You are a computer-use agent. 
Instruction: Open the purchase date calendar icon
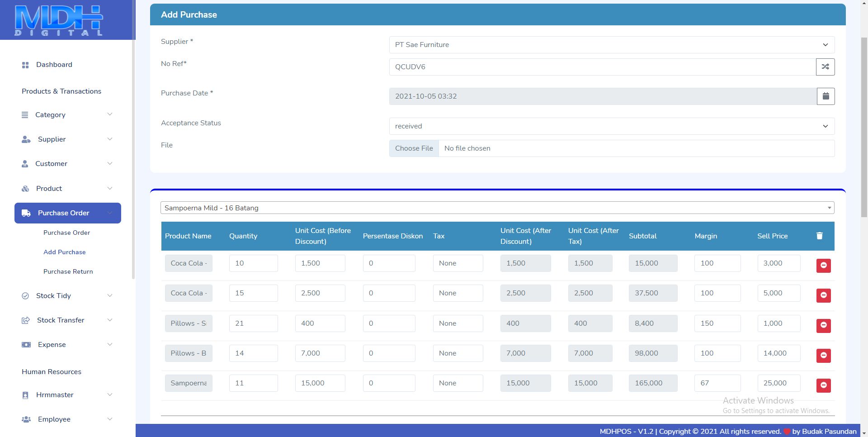pyautogui.click(x=826, y=96)
